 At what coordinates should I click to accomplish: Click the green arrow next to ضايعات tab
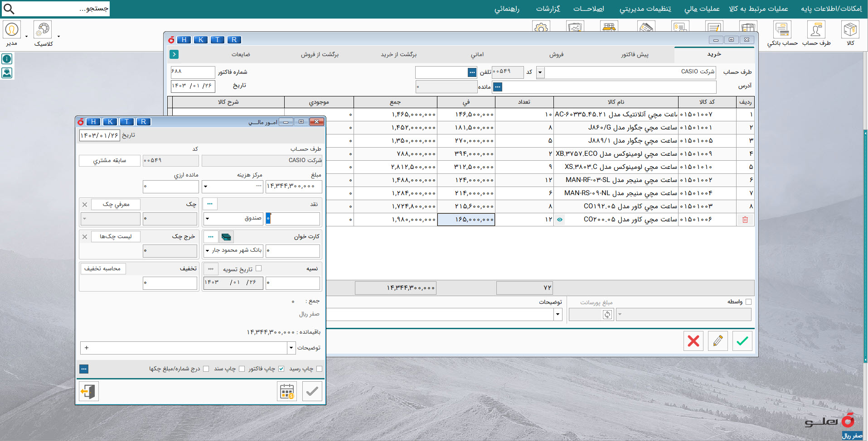(174, 54)
